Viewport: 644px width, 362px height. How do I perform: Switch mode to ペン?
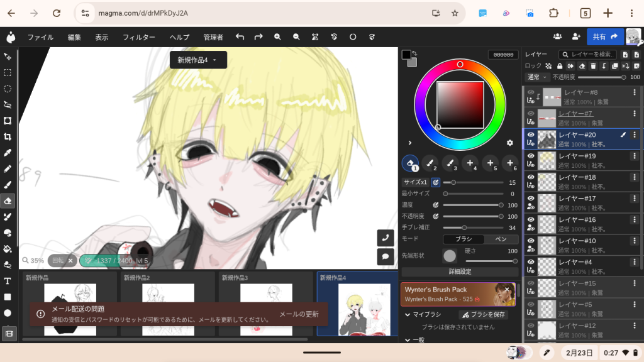point(501,239)
